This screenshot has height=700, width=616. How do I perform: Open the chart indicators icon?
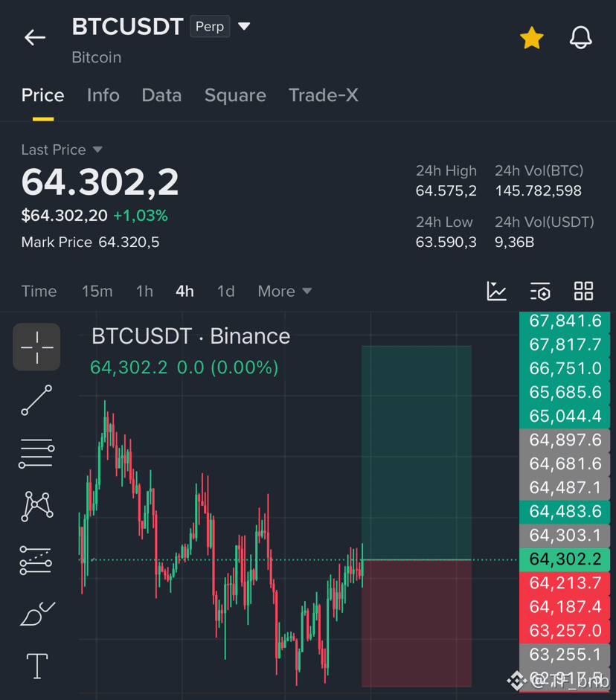(496, 291)
